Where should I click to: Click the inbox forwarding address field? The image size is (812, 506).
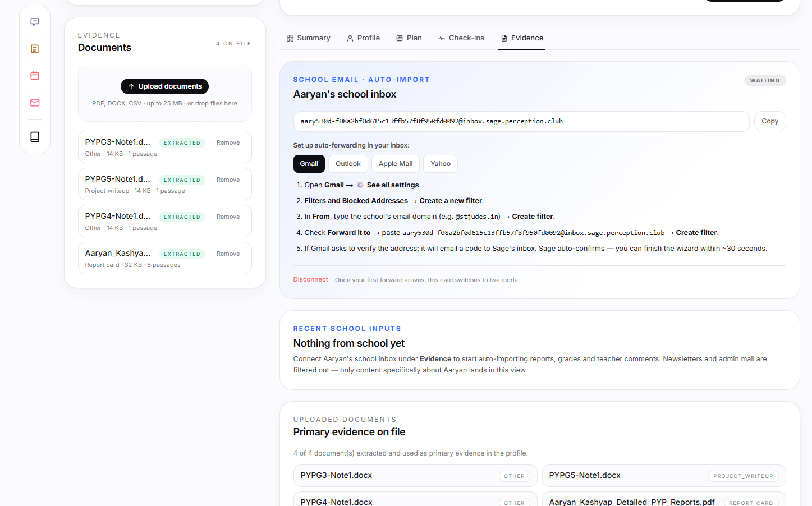click(x=521, y=121)
